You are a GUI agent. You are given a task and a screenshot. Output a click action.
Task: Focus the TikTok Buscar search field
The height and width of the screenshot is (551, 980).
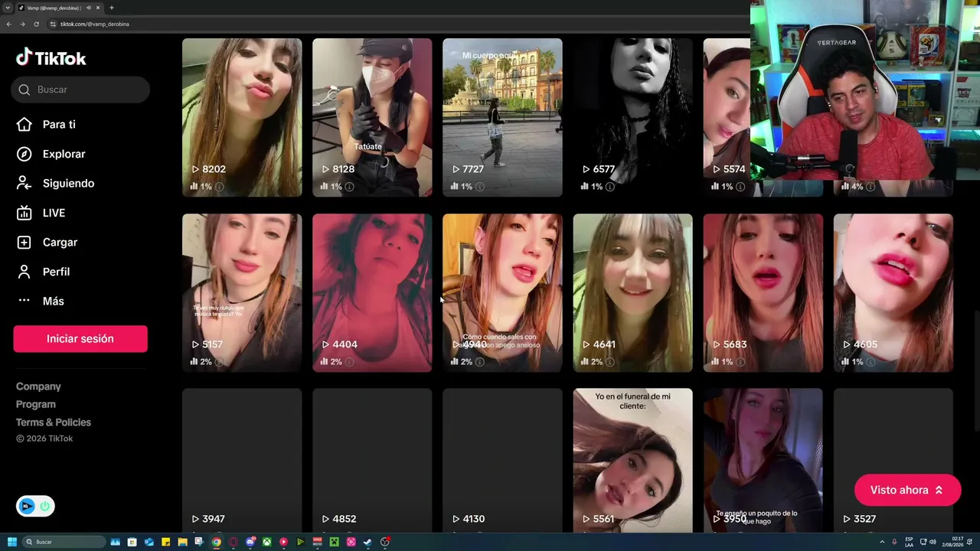[80, 90]
